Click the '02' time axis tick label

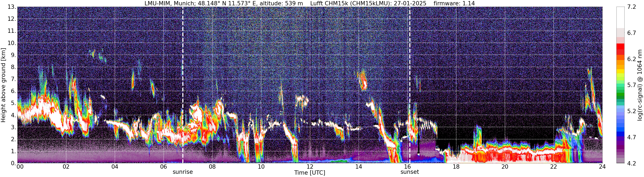(x=66, y=166)
